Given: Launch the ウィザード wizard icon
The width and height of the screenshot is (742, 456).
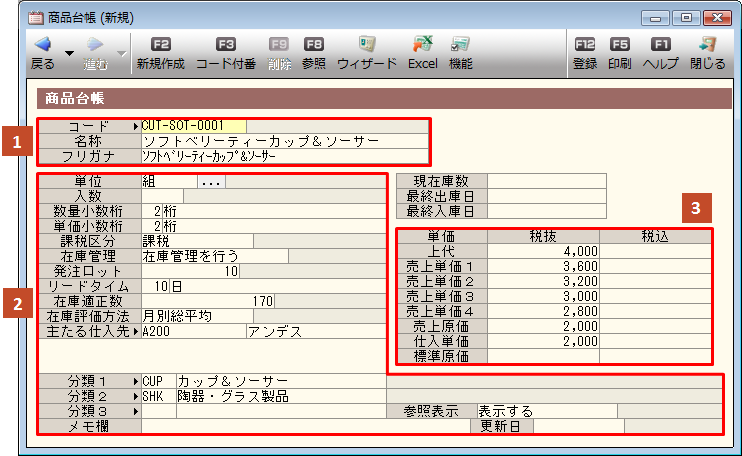Looking at the screenshot, I should click(367, 45).
